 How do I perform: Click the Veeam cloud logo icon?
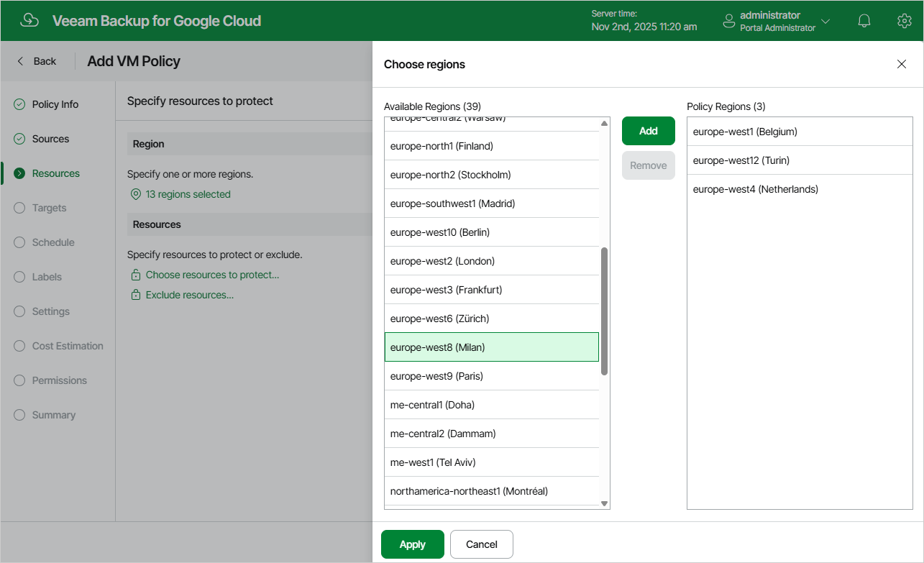tap(29, 21)
